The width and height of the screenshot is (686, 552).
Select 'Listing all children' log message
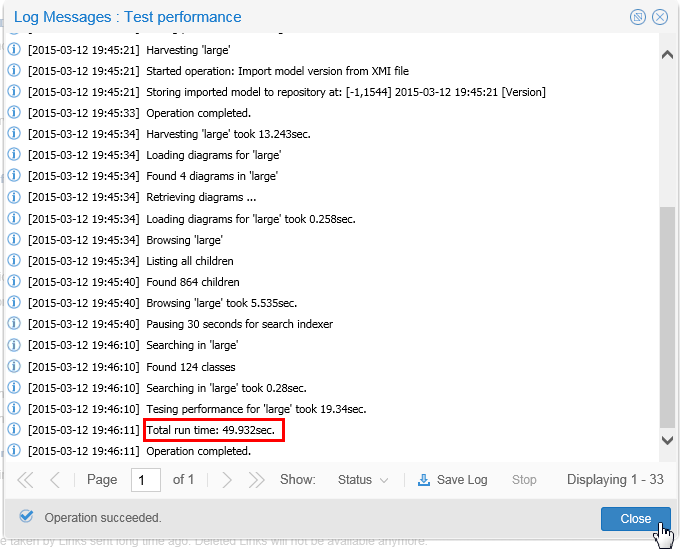(190, 261)
